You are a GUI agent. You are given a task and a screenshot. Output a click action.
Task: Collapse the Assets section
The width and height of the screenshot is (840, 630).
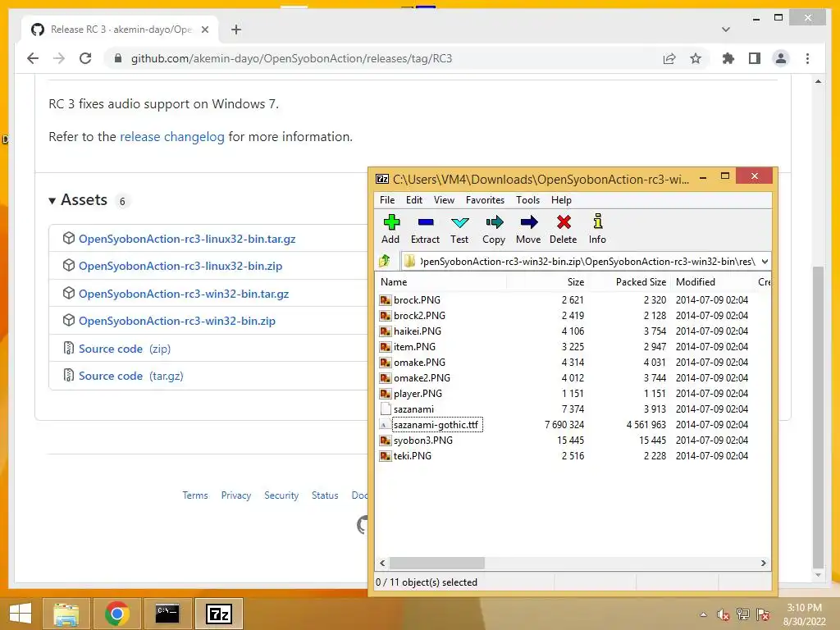(x=52, y=201)
